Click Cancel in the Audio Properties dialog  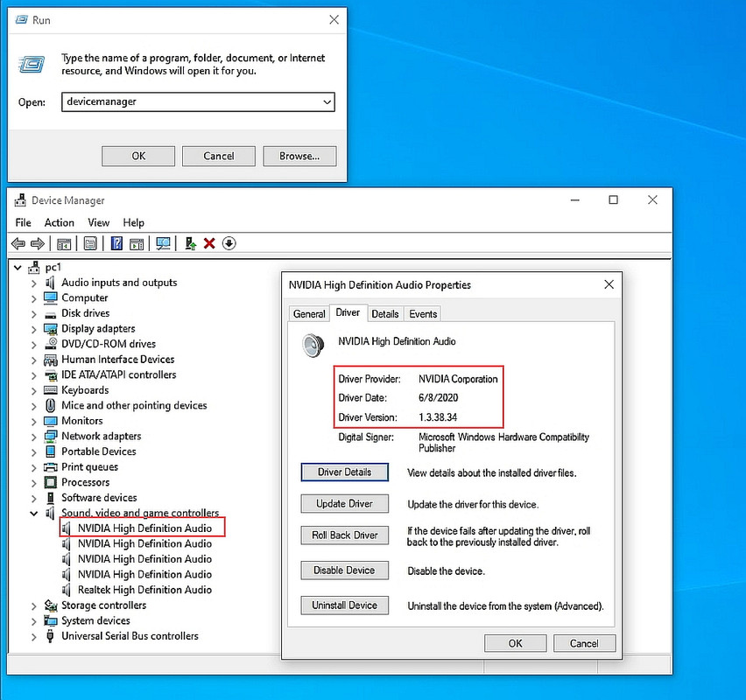(584, 643)
